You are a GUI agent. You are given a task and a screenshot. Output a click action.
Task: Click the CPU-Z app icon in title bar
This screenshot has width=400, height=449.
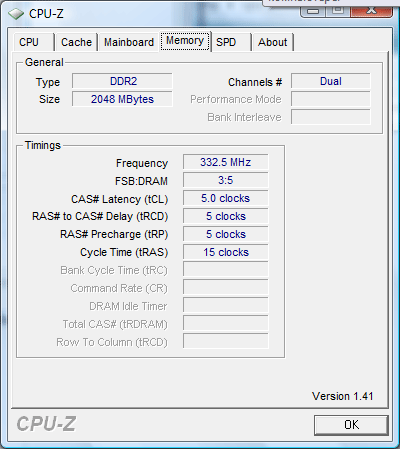pyautogui.click(x=16, y=14)
